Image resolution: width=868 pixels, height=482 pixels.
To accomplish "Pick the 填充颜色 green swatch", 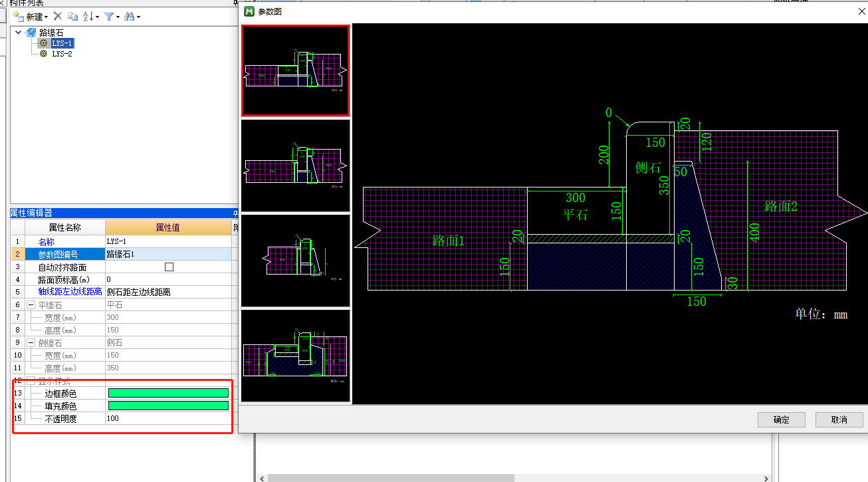I will point(168,406).
